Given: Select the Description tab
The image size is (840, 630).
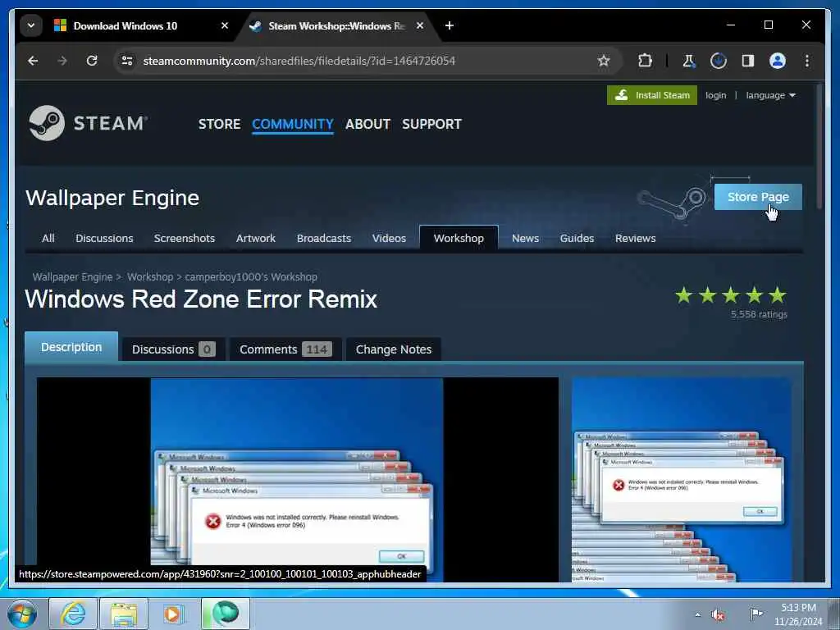Looking at the screenshot, I should (x=71, y=347).
